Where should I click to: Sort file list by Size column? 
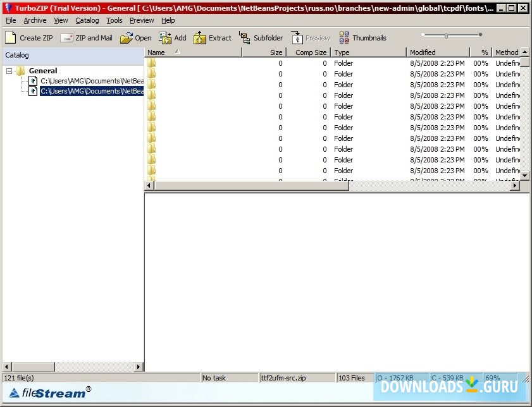pos(264,52)
